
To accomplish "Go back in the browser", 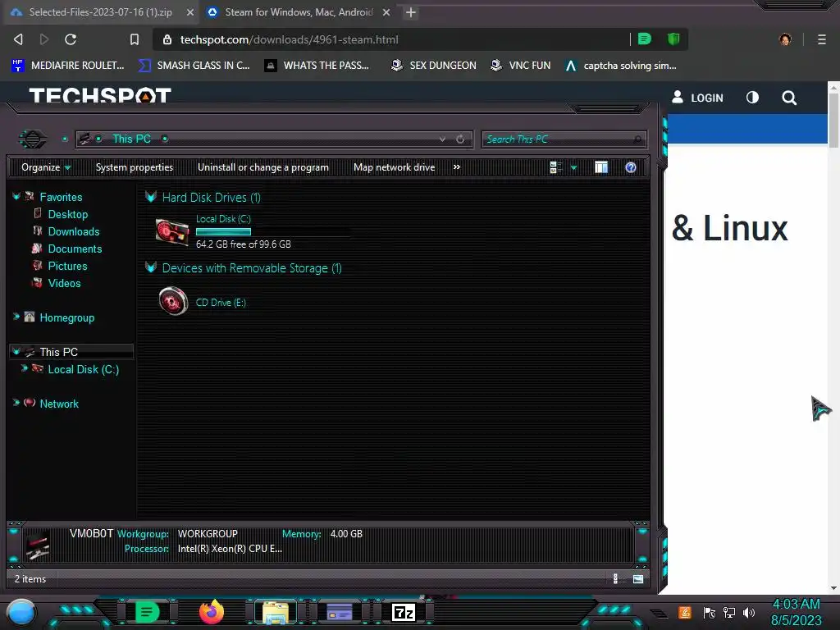I will [18, 39].
